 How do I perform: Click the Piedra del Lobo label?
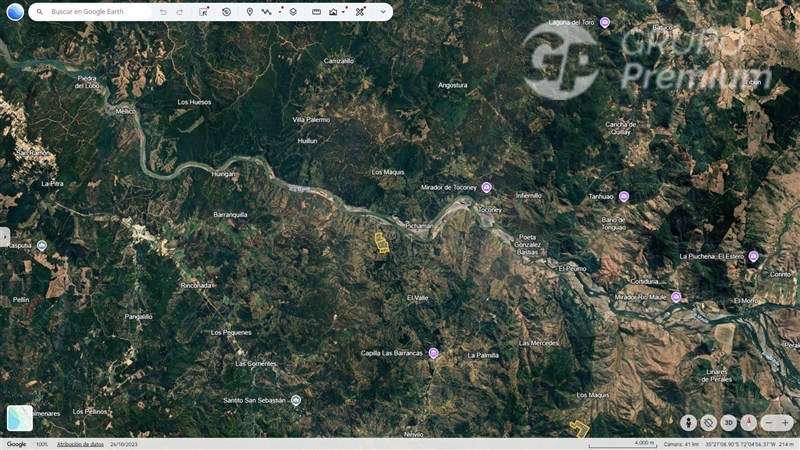[87, 82]
